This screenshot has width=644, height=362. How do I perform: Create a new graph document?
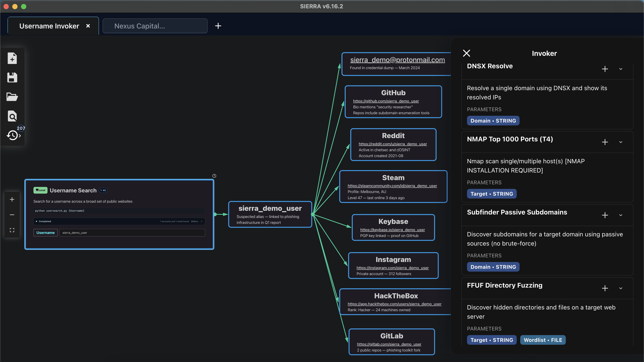pos(12,58)
